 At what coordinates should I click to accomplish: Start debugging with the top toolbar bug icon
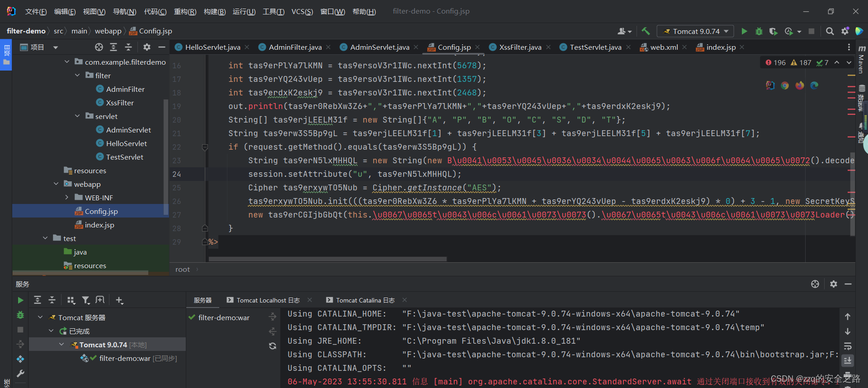[x=759, y=31]
